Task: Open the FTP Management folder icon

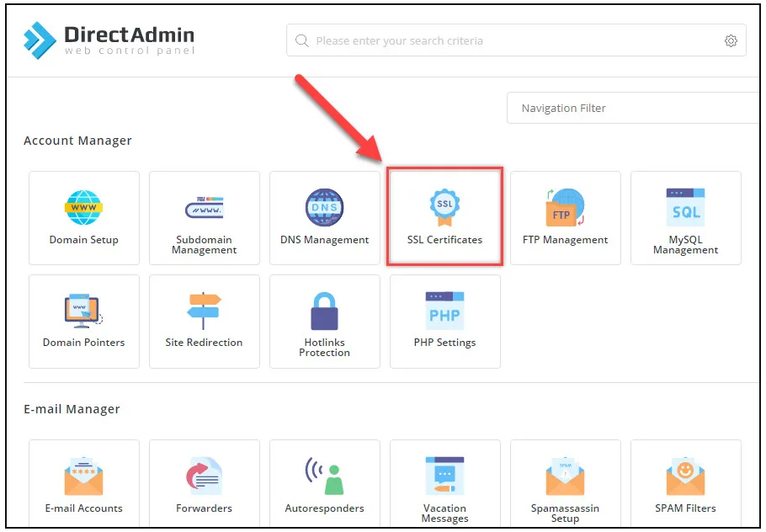Action: click(565, 207)
